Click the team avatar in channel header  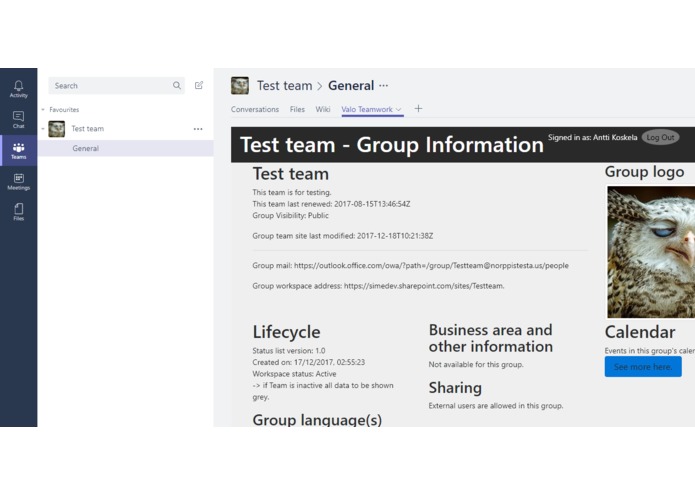point(240,86)
